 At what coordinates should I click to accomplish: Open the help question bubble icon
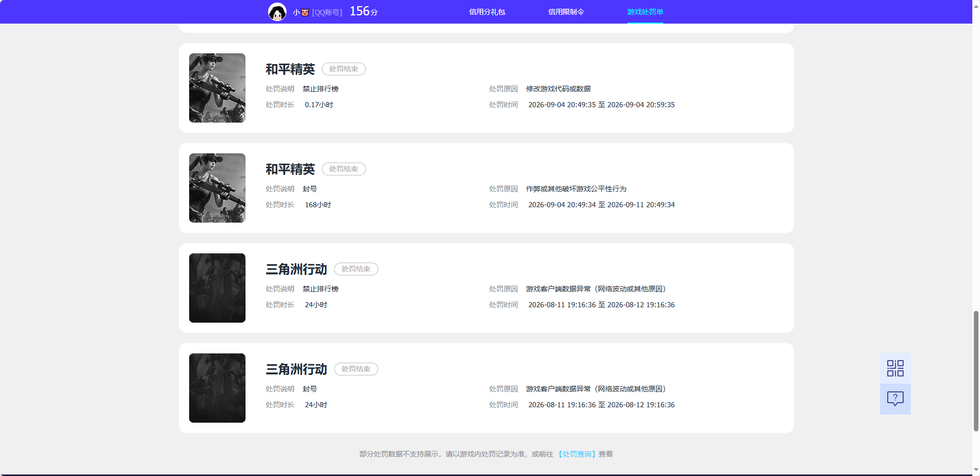[x=895, y=399]
